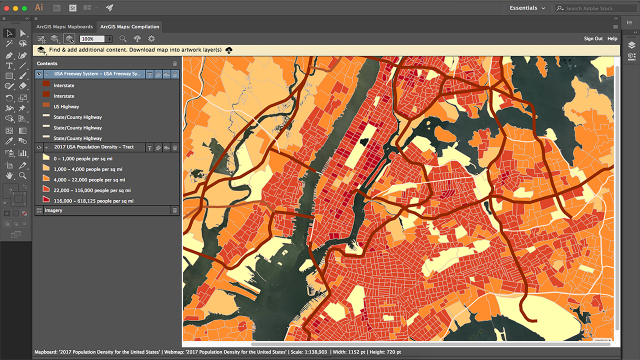Image resolution: width=640 pixels, height=360 pixels.
Task: Select the Pen tool
Action: click(9, 55)
